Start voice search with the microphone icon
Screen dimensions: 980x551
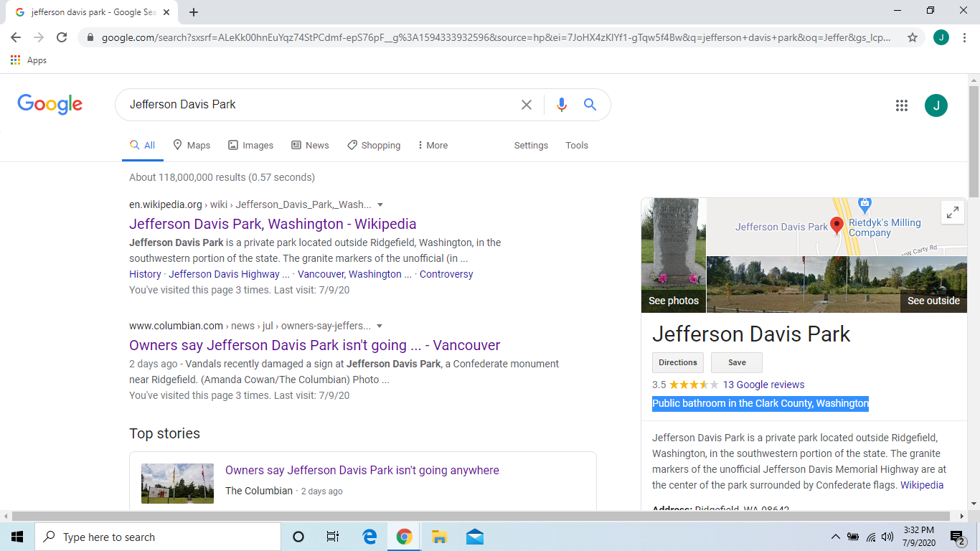pos(562,105)
